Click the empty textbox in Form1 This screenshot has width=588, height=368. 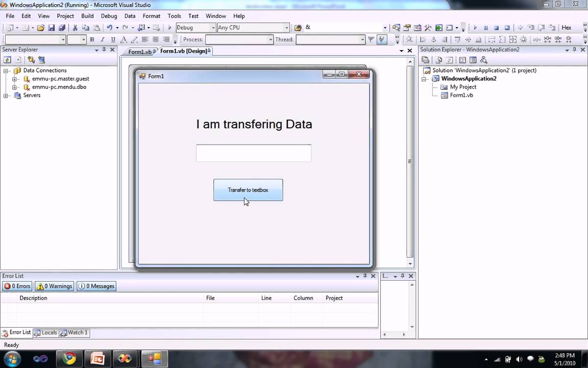254,153
